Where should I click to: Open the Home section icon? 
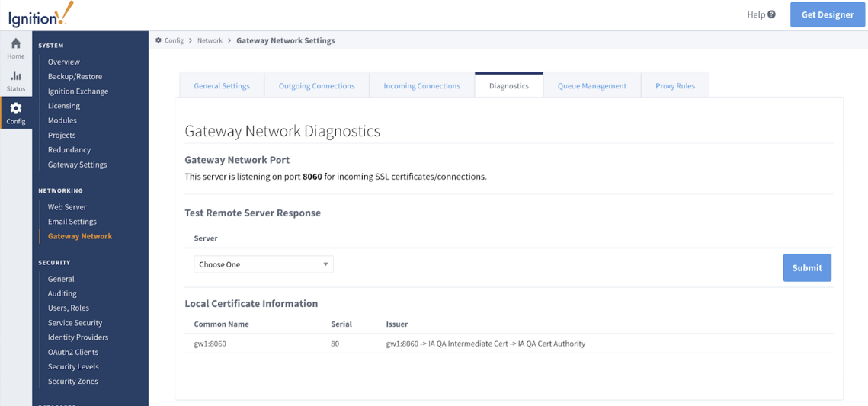[16, 43]
